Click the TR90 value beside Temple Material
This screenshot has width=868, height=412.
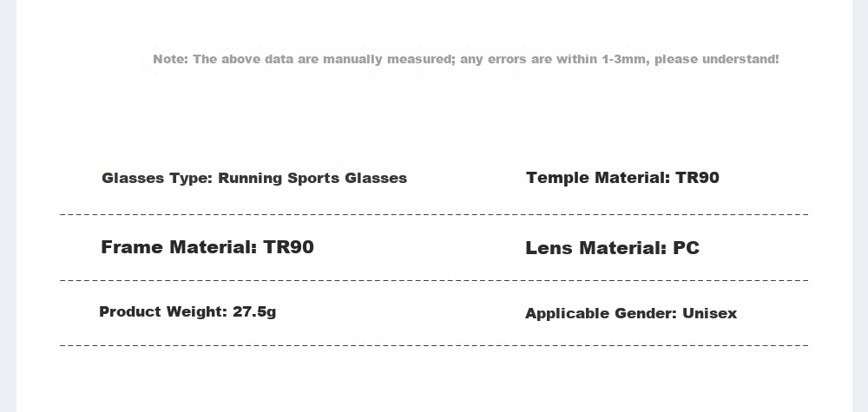698,178
